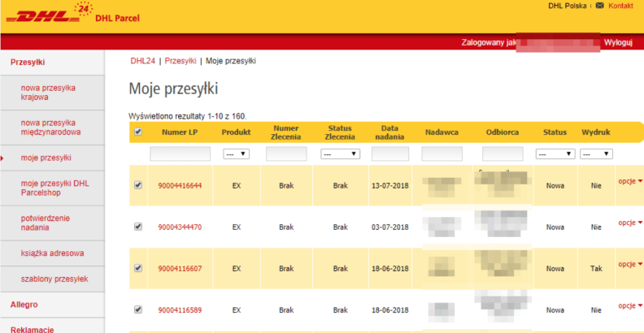Sort by Nadawca column header

point(442,132)
